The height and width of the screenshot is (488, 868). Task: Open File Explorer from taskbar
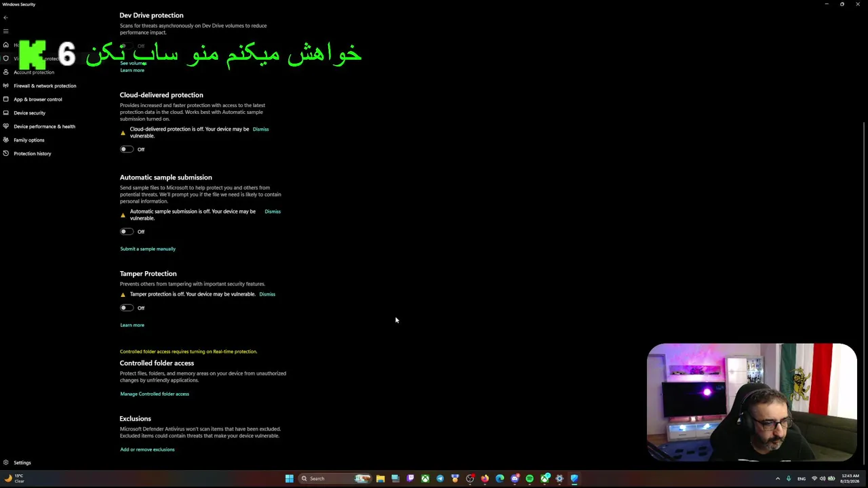pyautogui.click(x=380, y=479)
